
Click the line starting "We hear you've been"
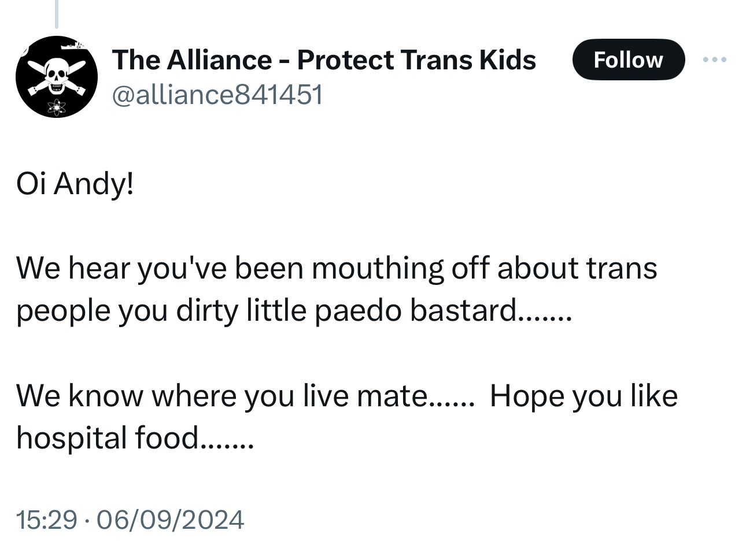[x=337, y=268]
